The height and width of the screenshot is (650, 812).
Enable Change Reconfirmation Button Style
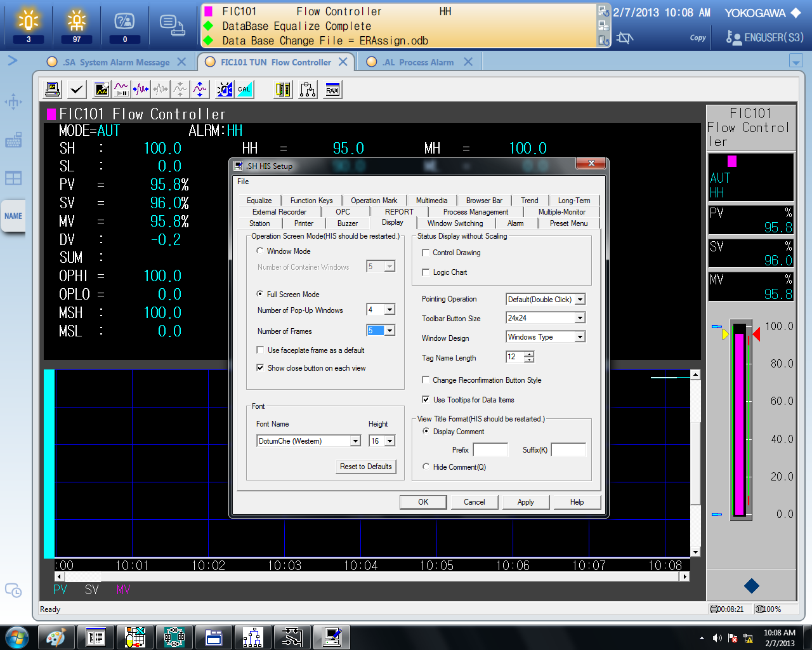tap(426, 380)
